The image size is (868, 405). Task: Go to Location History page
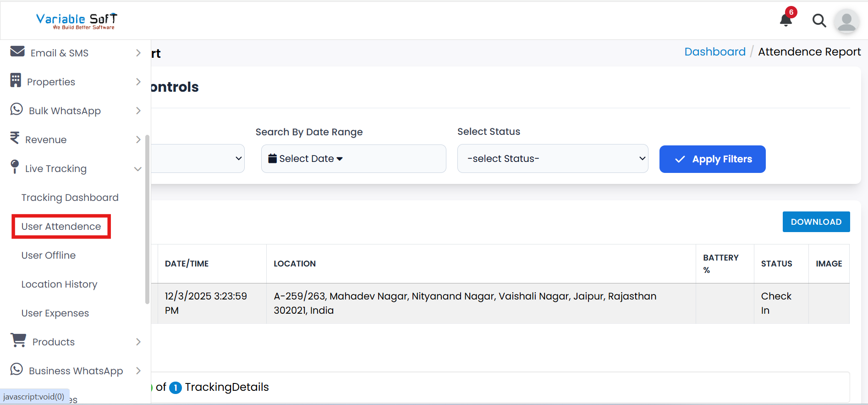59,284
